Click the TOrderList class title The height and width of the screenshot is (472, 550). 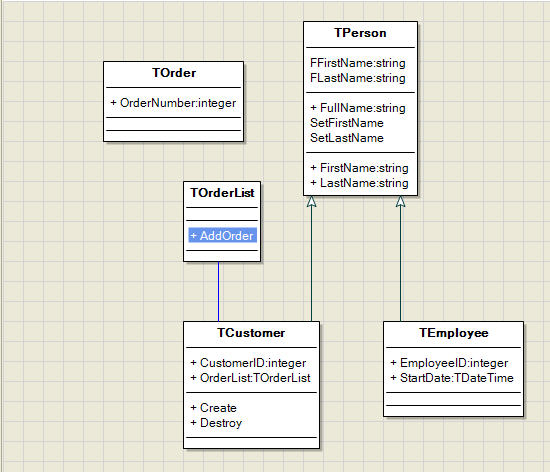(222, 193)
